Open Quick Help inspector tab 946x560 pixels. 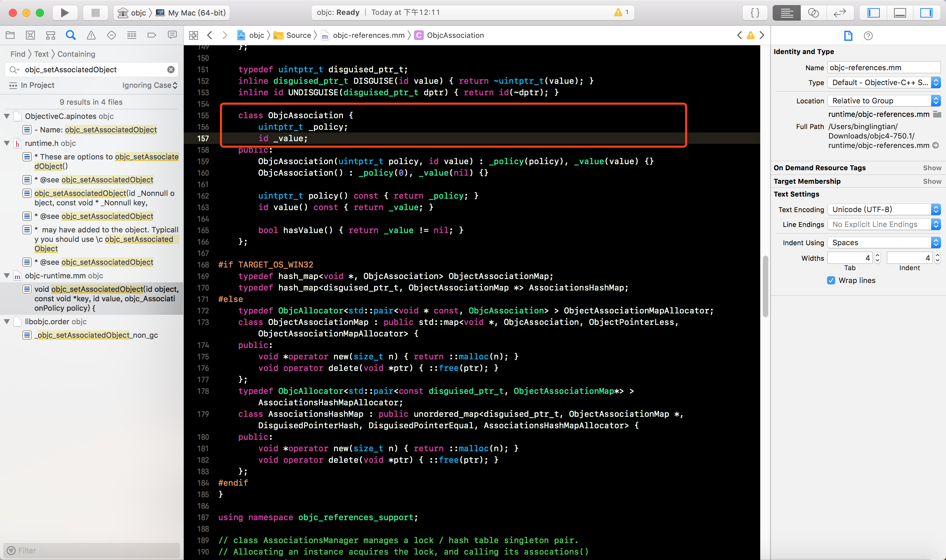(x=868, y=36)
